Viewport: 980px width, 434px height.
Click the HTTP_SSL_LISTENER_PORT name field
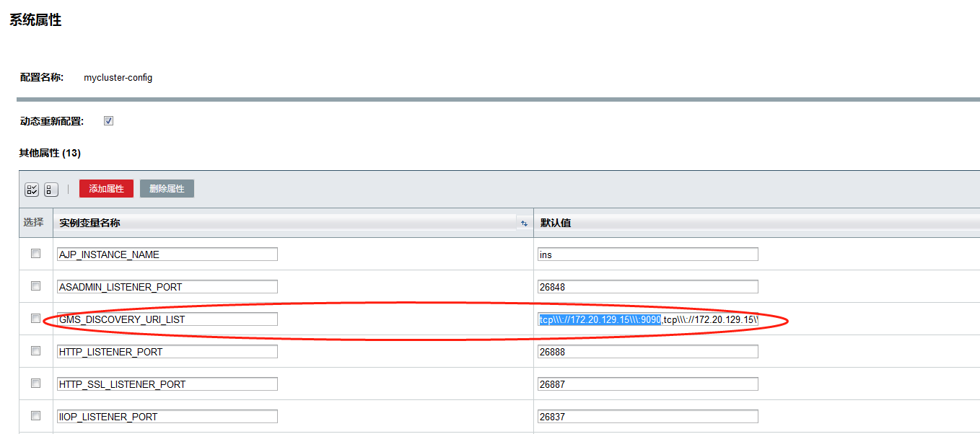click(167, 384)
